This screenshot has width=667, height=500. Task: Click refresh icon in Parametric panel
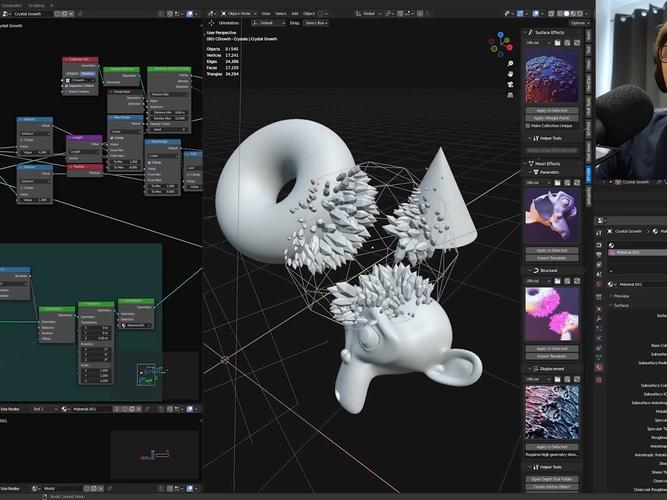tap(577, 183)
